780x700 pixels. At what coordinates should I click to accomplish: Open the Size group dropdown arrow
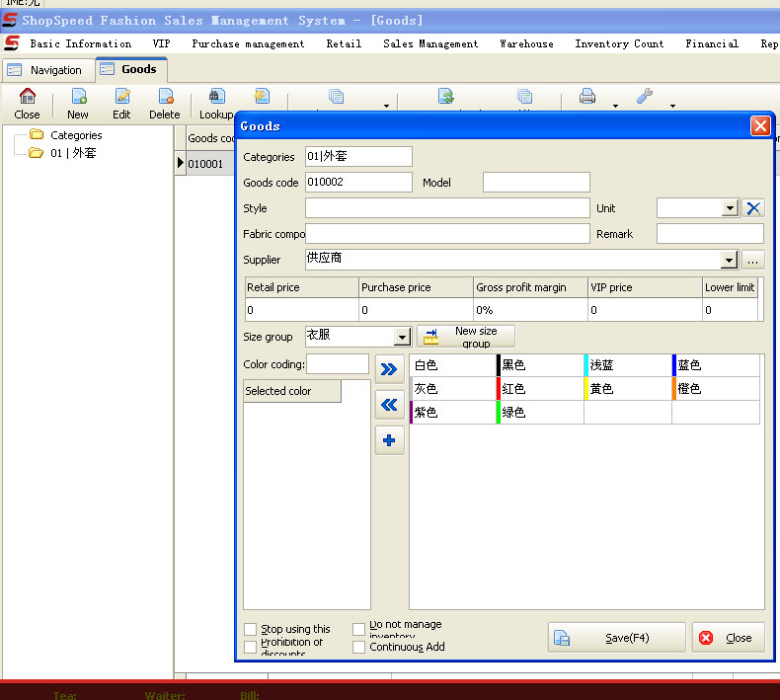click(402, 337)
